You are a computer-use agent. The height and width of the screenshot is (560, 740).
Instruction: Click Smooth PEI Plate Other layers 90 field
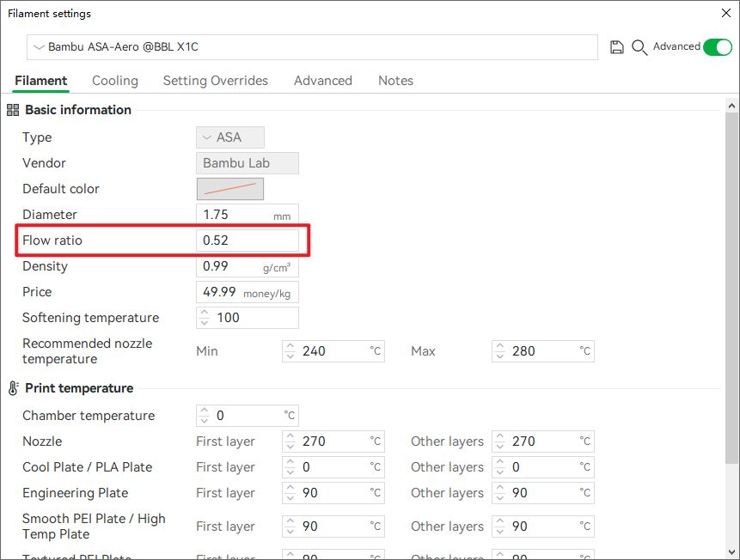click(x=542, y=527)
